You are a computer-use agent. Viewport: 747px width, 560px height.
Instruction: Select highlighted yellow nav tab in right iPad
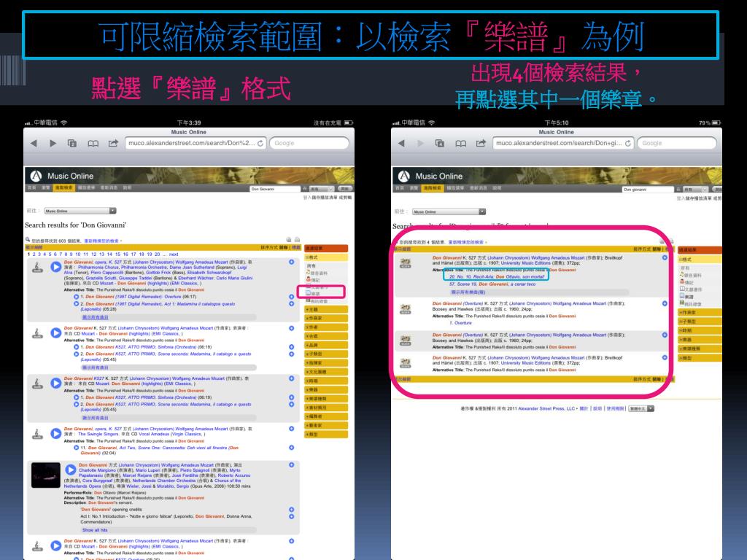tap(432, 189)
